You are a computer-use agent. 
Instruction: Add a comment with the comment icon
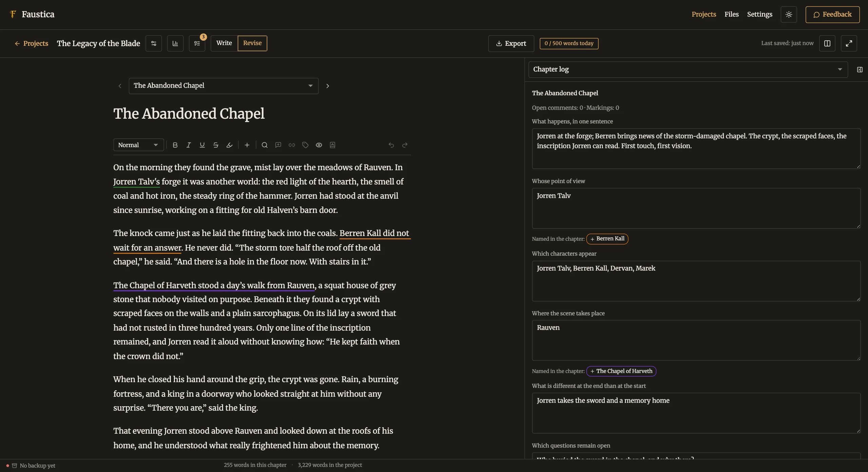278,145
